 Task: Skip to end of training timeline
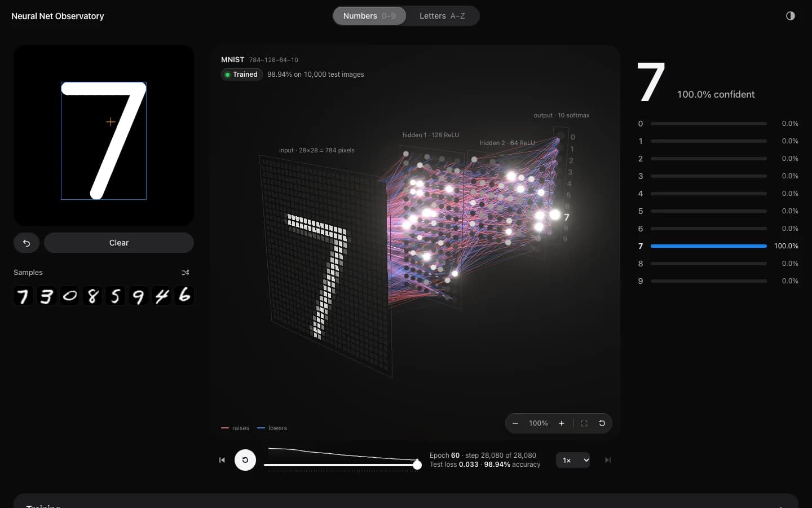click(x=608, y=460)
